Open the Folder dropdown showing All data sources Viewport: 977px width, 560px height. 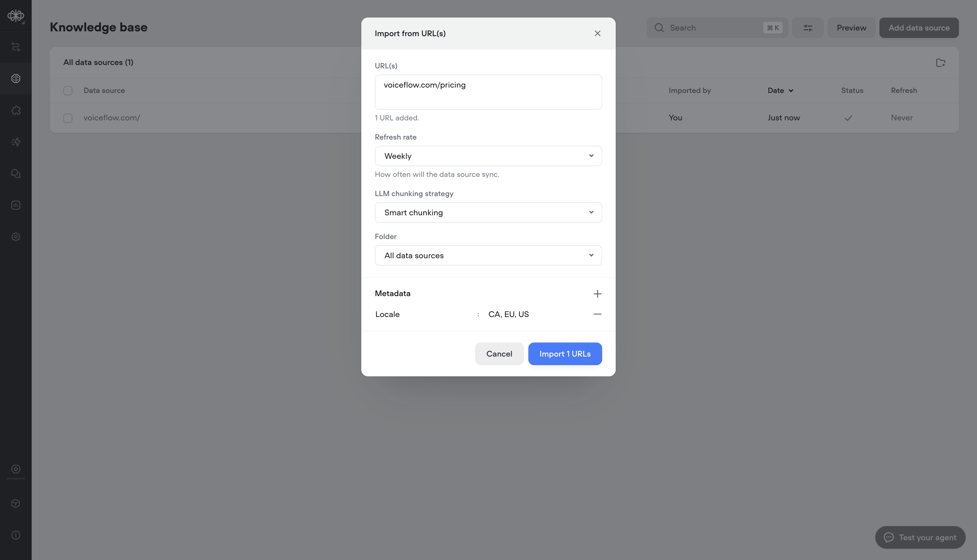[x=488, y=255]
